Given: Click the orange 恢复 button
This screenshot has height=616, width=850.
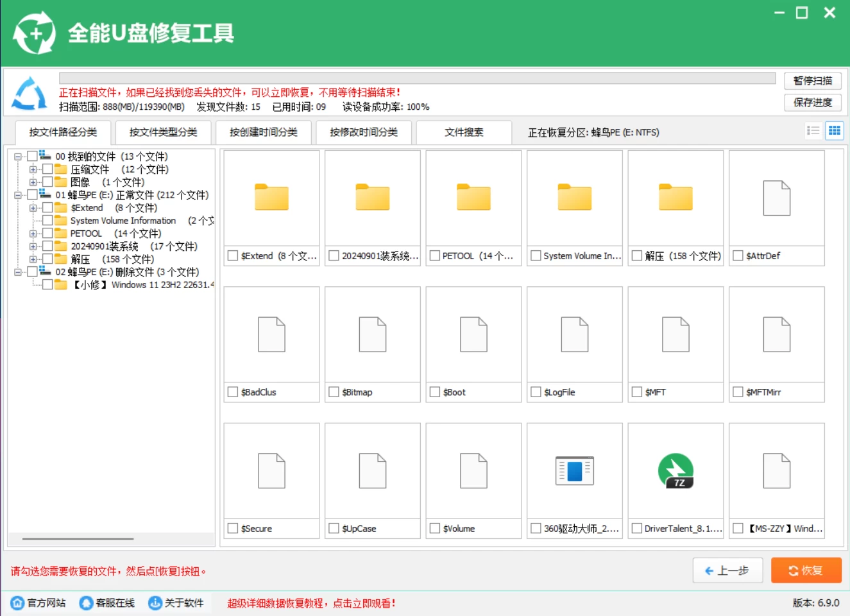Looking at the screenshot, I should coord(806,570).
